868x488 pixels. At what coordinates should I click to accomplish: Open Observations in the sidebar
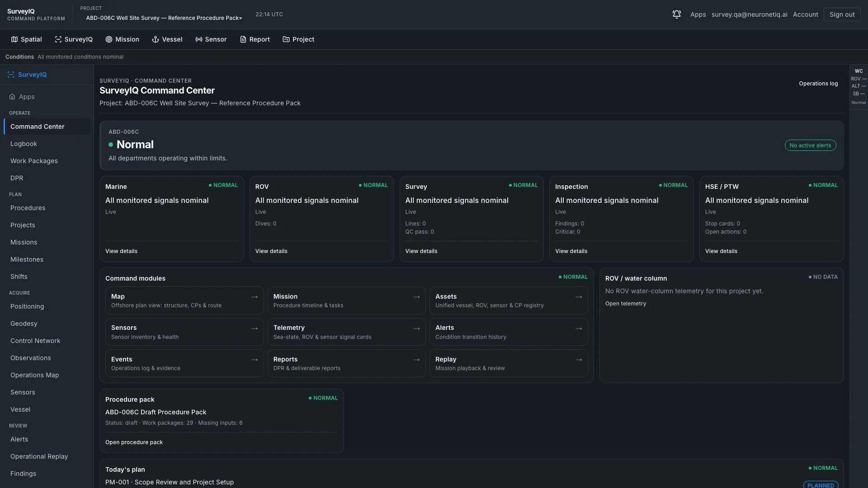[47, 358]
